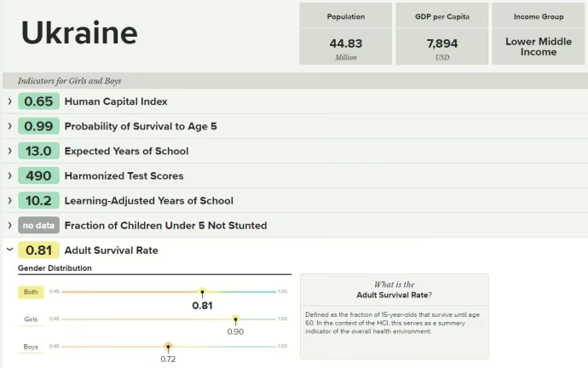
Task: Expand the Human Capital Index row
Action: point(9,101)
